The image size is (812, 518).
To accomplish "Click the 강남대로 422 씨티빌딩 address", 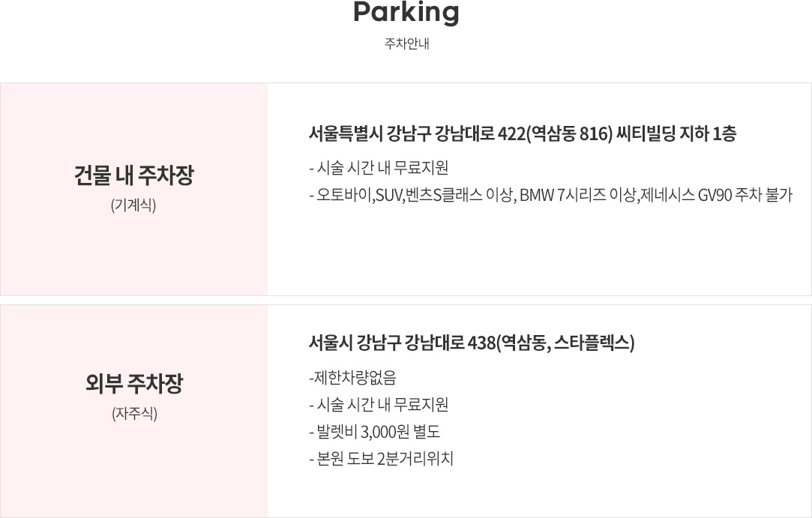I will point(523,134).
